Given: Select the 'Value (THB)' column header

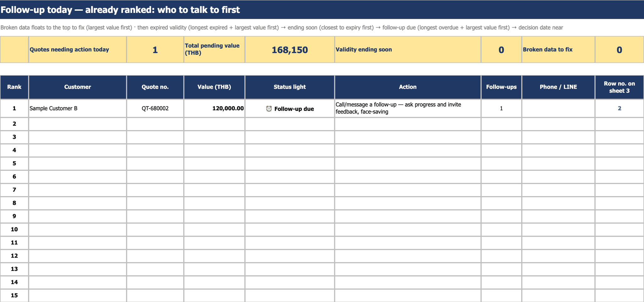Looking at the screenshot, I should click(214, 87).
